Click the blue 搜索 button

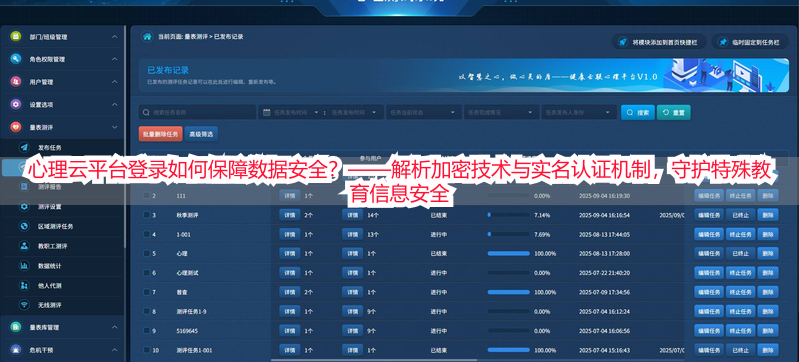point(637,113)
